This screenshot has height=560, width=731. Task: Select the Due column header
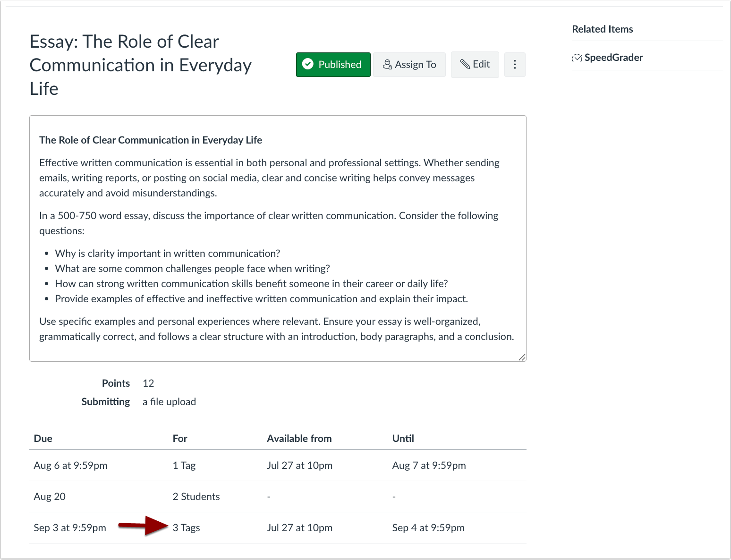[42, 438]
